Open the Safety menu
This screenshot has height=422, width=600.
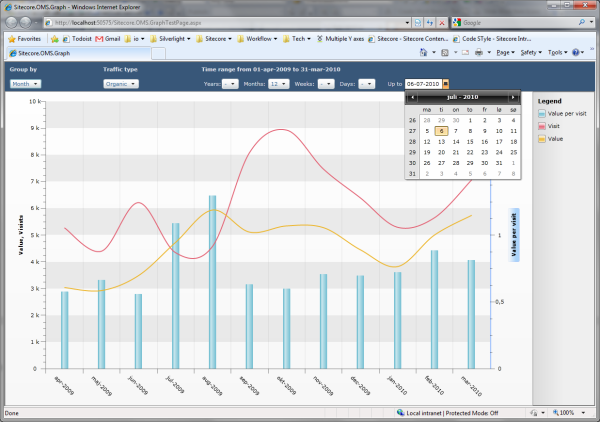[531, 52]
